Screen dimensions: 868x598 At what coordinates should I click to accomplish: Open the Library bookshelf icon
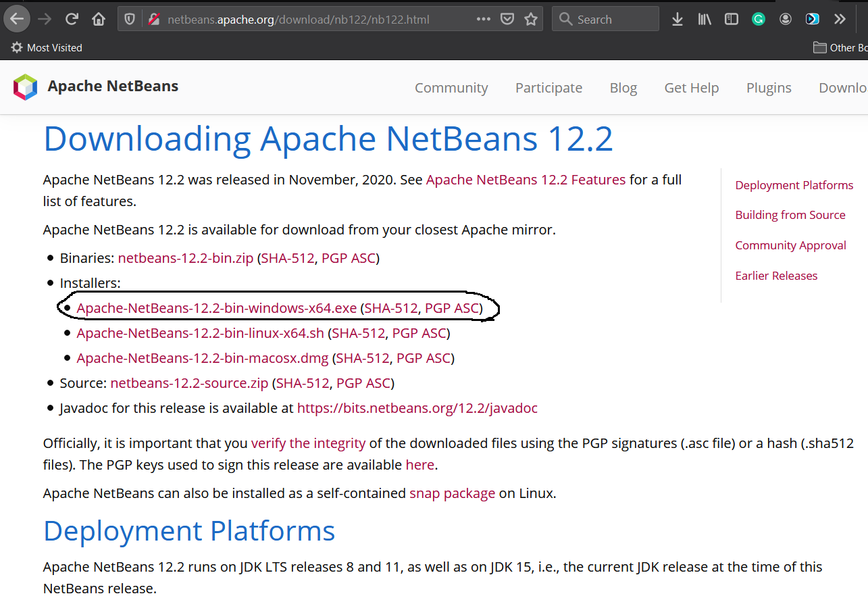705,19
